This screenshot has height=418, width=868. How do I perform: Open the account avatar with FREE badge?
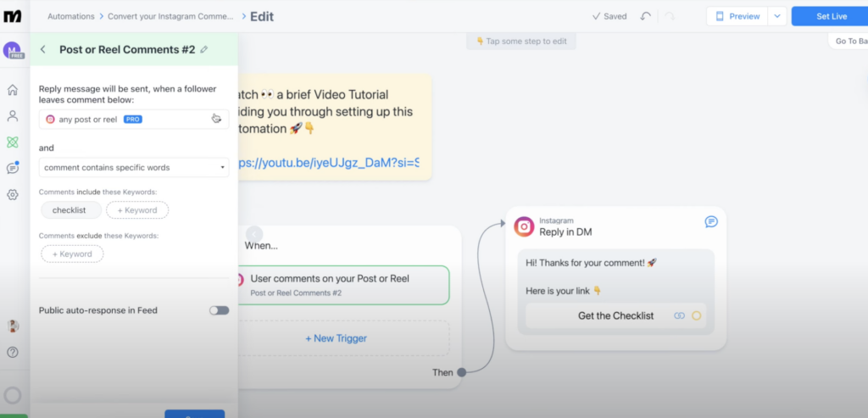13,50
